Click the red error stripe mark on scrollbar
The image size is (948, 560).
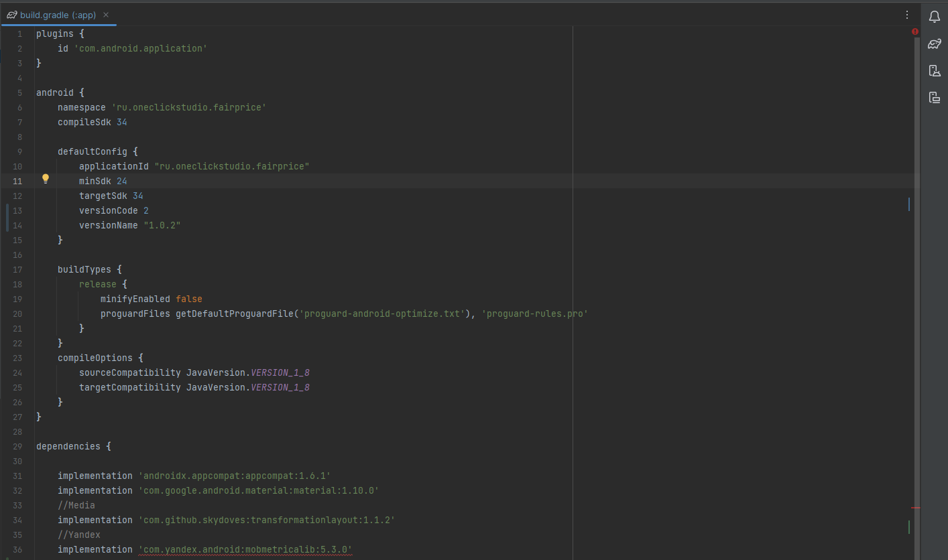pyautogui.click(x=915, y=508)
